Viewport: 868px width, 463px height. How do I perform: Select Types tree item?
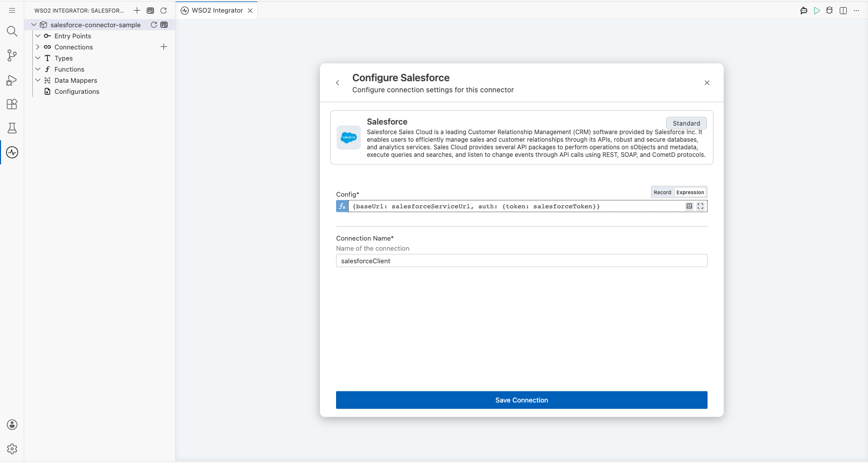64,58
